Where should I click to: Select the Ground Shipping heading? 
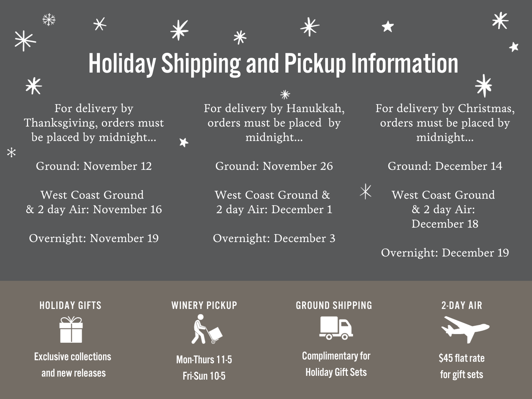coord(334,306)
